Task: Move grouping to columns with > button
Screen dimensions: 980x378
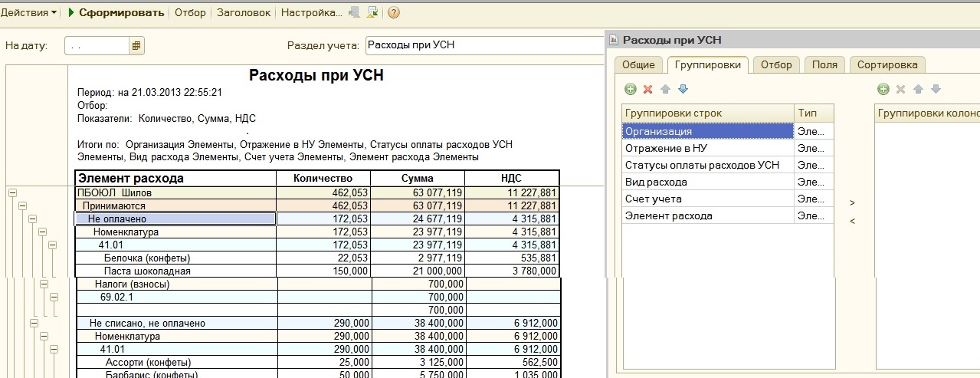Action: pos(853,203)
